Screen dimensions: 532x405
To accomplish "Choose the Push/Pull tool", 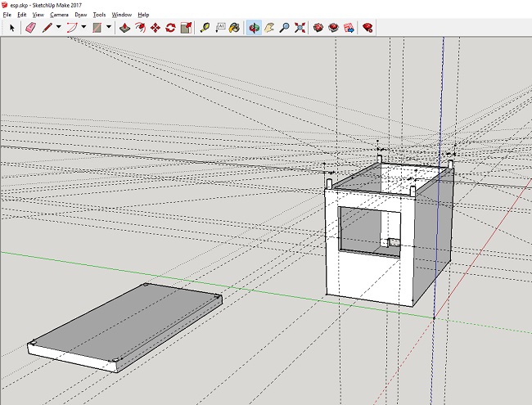I will tap(124, 27).
